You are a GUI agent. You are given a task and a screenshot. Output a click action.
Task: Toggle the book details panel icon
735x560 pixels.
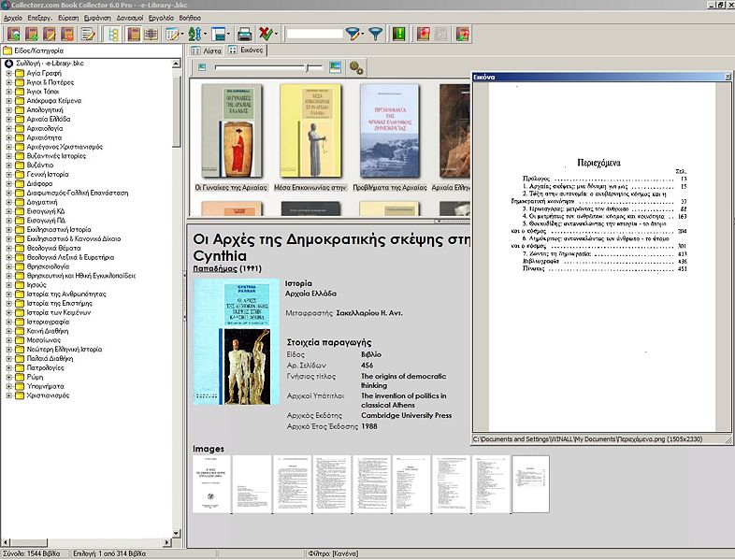click(134, 35)
